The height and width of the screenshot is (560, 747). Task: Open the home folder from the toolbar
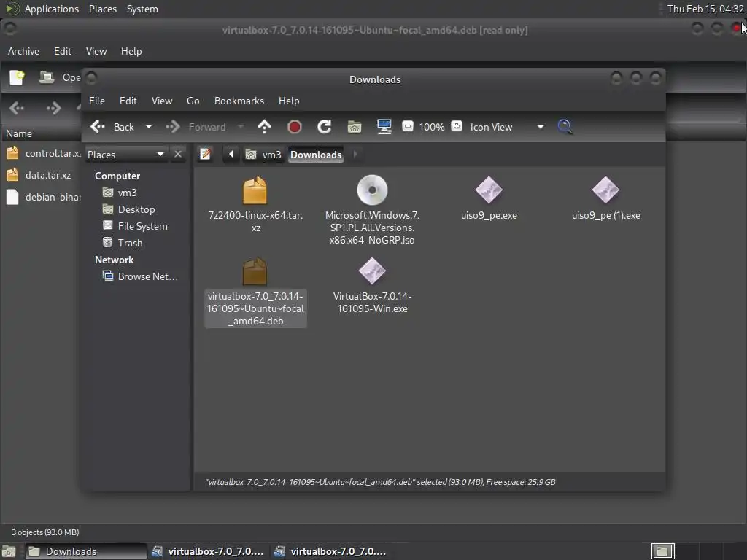[355, 127]
